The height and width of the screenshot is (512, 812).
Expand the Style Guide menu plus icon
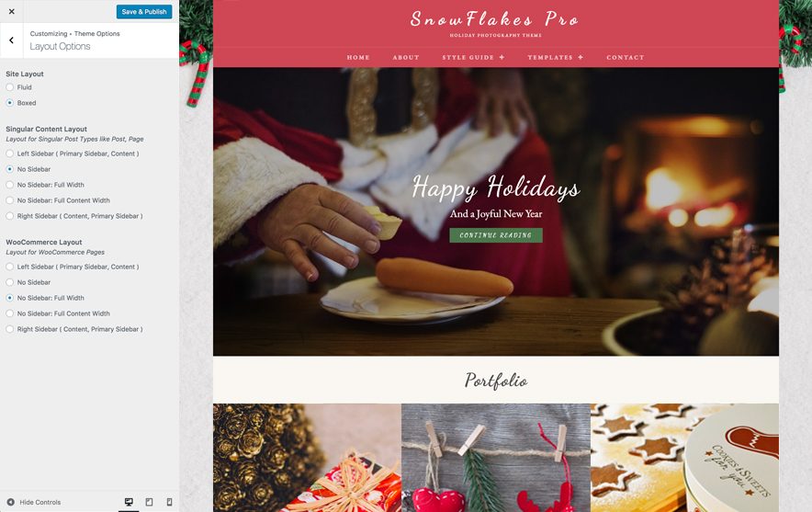(502, 57)
